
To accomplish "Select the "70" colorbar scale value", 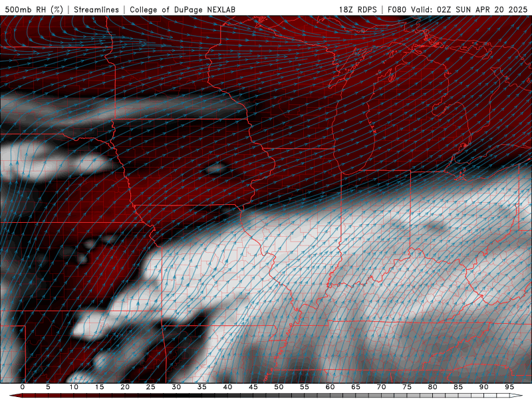I will [381, 387].
